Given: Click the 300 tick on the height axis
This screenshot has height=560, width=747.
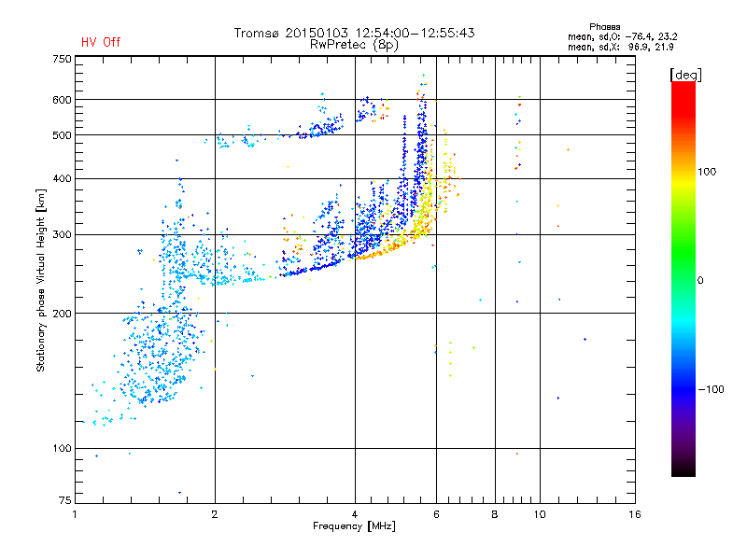Looking at the screenshot, I should [x=62, y=234].
